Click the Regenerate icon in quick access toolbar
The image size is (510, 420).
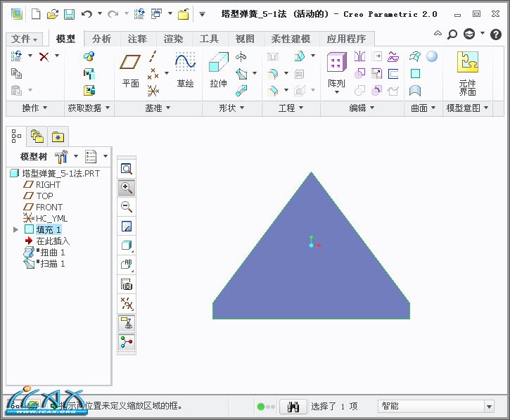139,14
